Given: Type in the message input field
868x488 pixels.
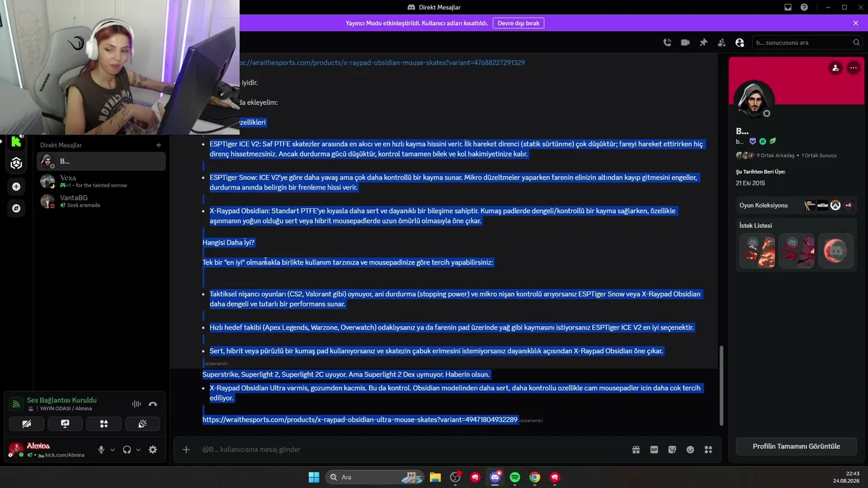Looking at the screenshot, I should coord(411,449).
